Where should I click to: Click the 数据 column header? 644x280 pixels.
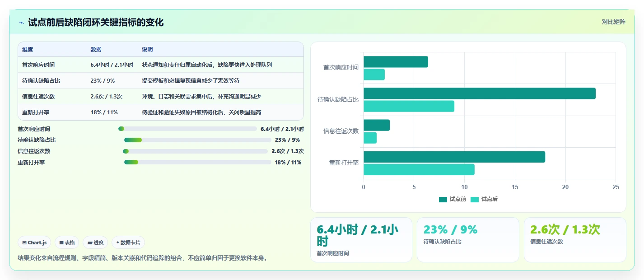coord(96,50)
